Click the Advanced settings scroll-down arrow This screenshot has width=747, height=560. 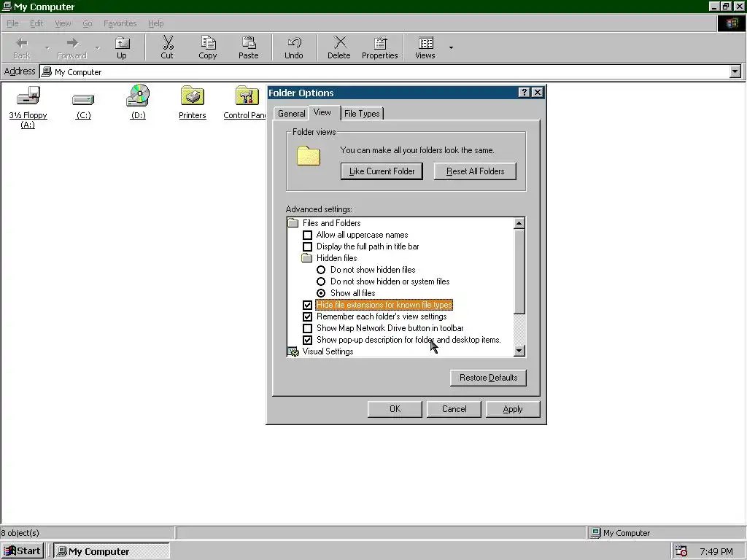coord(519,351)
